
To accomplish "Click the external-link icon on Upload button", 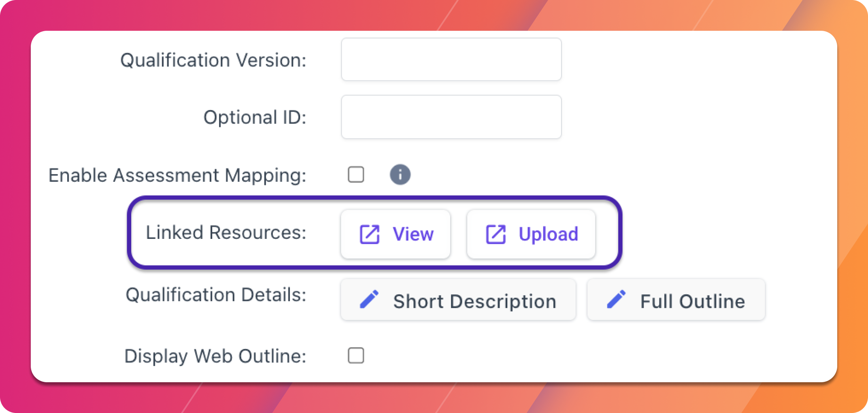I will (x=496, y=234).
